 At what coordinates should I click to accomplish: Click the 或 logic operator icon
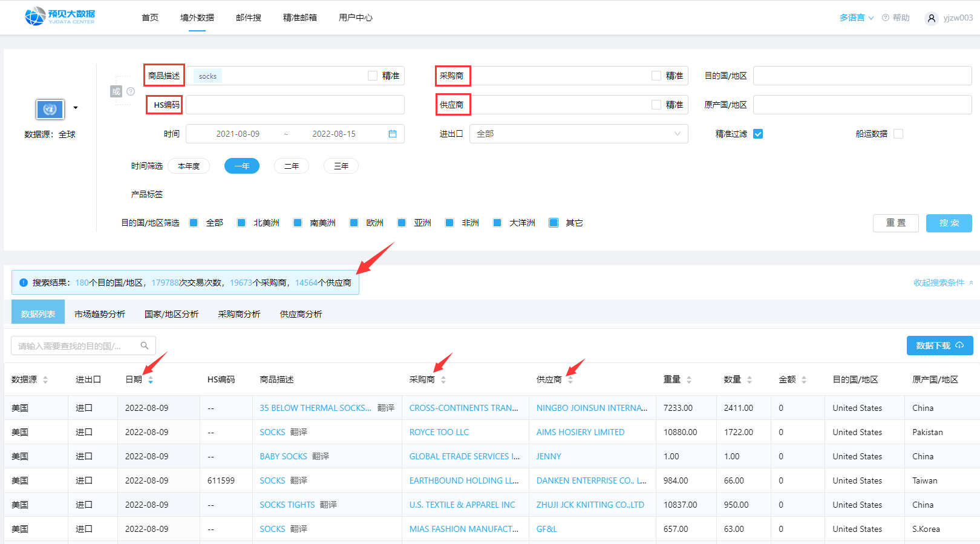pos(116,91)
